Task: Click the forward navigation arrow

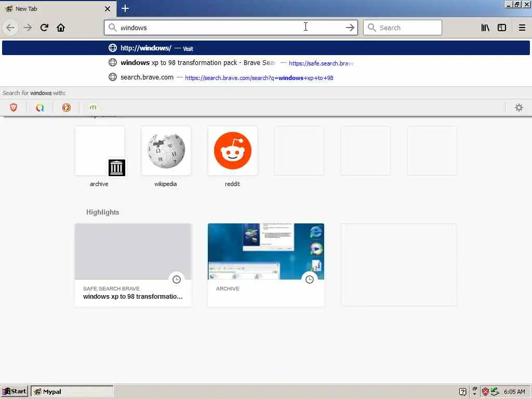Action: pyautogui.click(x=28, y=28)
